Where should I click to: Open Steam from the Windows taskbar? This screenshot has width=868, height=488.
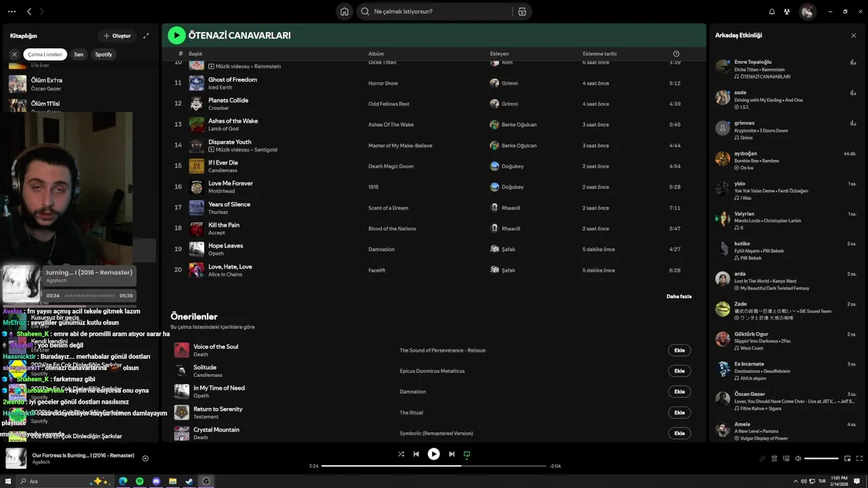tap(189, 481)
